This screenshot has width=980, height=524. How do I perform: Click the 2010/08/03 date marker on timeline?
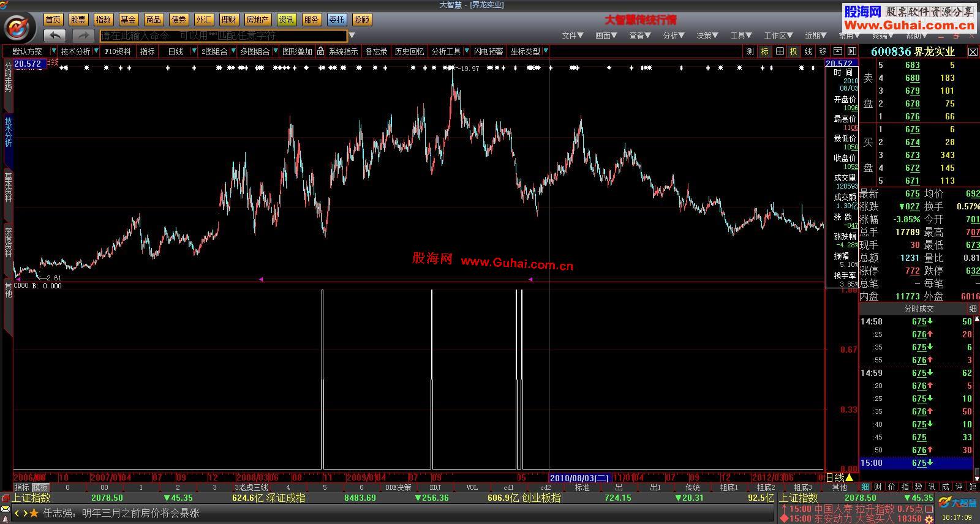(x=580, y=477)
